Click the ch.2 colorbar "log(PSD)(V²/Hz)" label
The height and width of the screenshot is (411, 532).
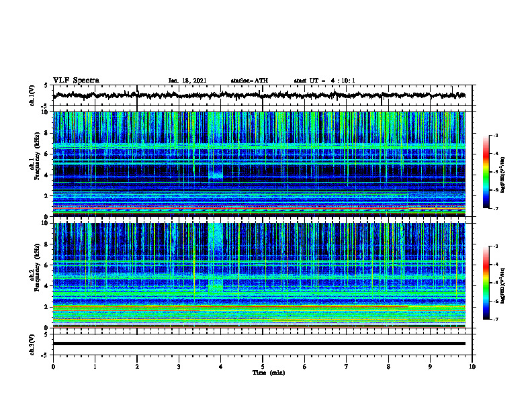pyautogui.click(x=502, y=285)
